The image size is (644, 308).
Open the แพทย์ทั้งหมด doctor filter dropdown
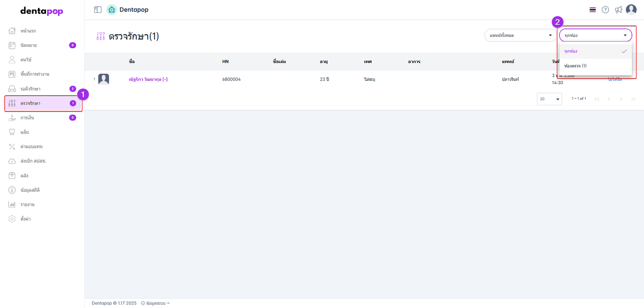pos(521,35)
